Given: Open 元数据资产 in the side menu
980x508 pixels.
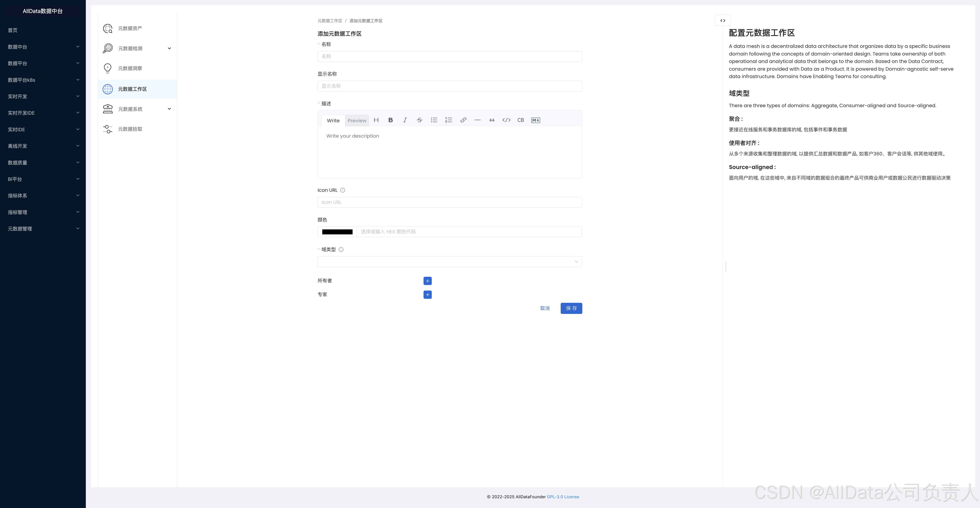Looking at the screenshot, I should [130, 29].
